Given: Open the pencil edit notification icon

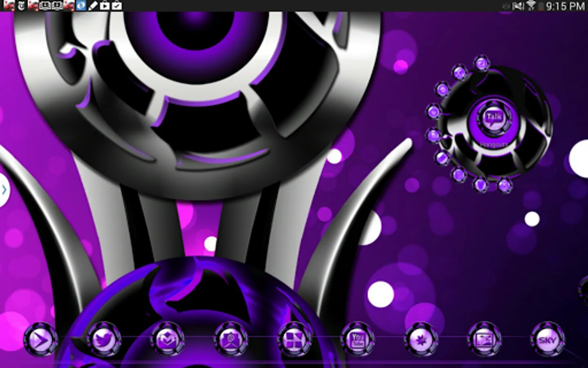Looking at the screenshot, I should 93,6.
